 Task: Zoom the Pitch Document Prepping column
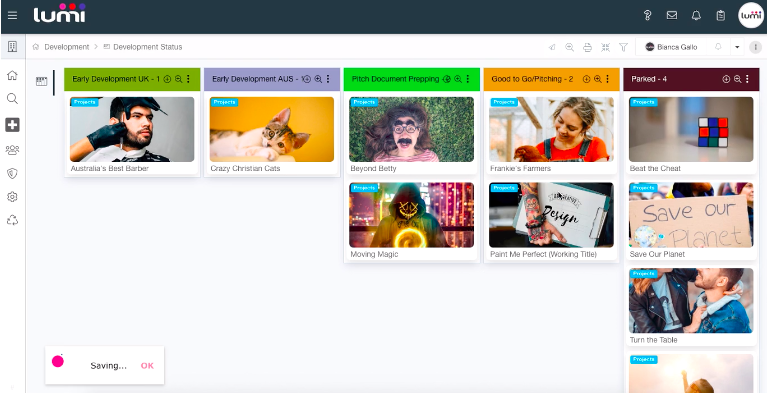(458, 79)
